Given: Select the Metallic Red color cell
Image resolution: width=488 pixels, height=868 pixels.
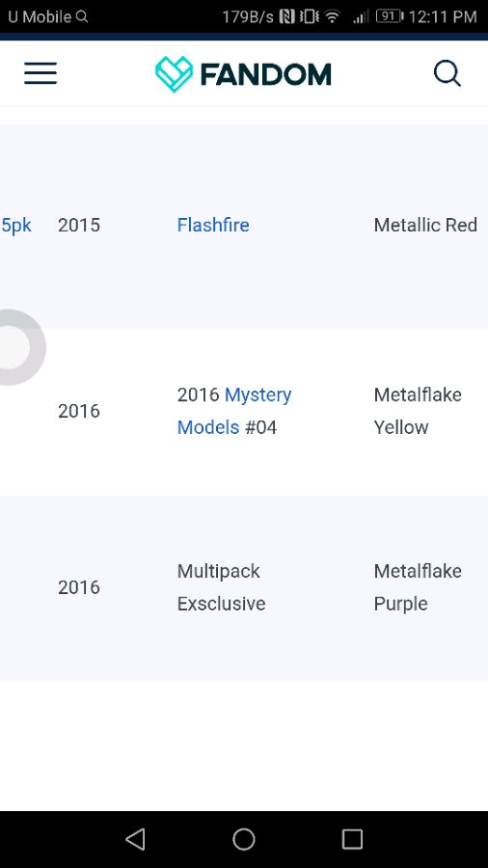Looking at the screenshot, I should coord(425,226).
